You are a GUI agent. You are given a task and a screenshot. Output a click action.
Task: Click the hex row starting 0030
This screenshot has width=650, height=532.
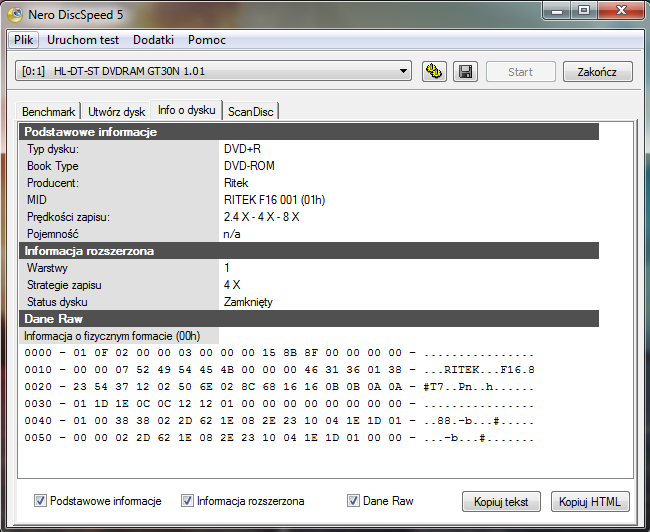[x=279, y=404]
